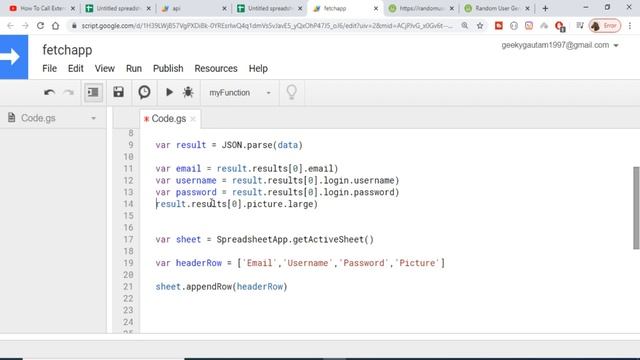The width and height of the screenshot is (640, 360).
Task: Reload the browser page
Action: pos(40,26)
